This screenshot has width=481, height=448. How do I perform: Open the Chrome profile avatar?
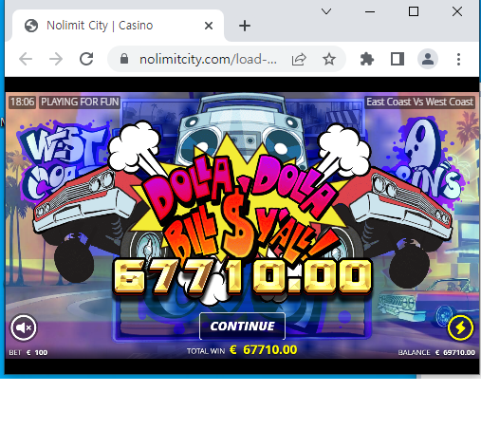[428, 59]
